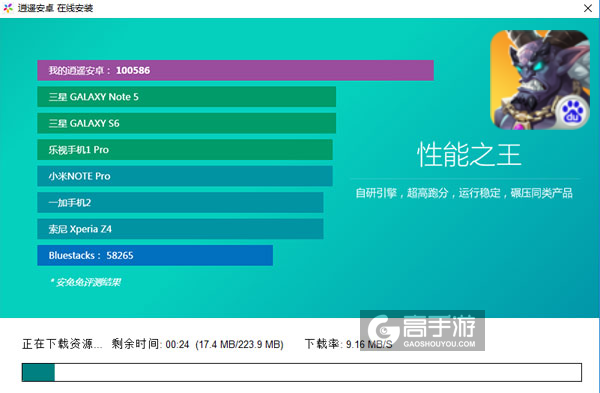The width and height of the screenshot is (600, 393).
Task: Select the 索尼 Xperia Z4 bar
Action: [180, 229]
